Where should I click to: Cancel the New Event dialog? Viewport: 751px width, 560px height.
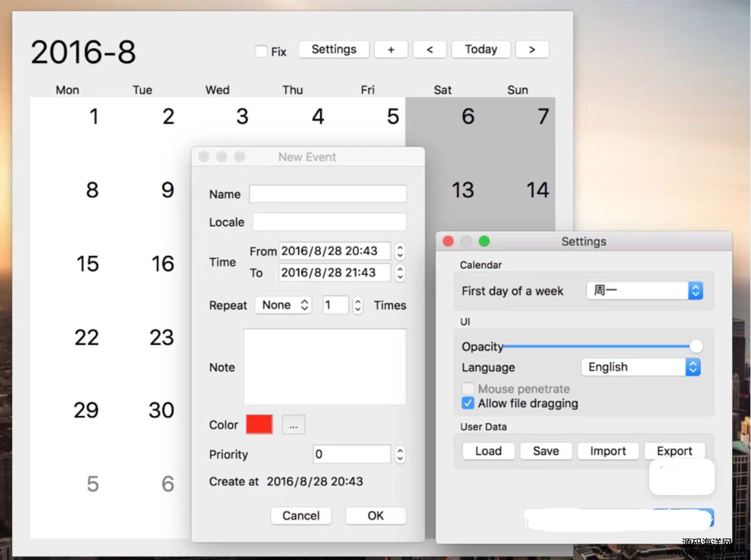pos(301,516)
